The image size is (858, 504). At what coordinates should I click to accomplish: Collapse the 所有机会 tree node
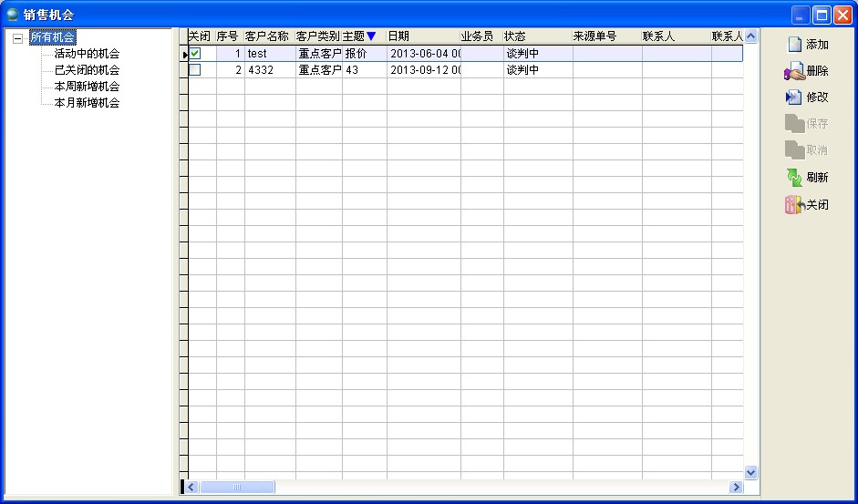(17, 38)
